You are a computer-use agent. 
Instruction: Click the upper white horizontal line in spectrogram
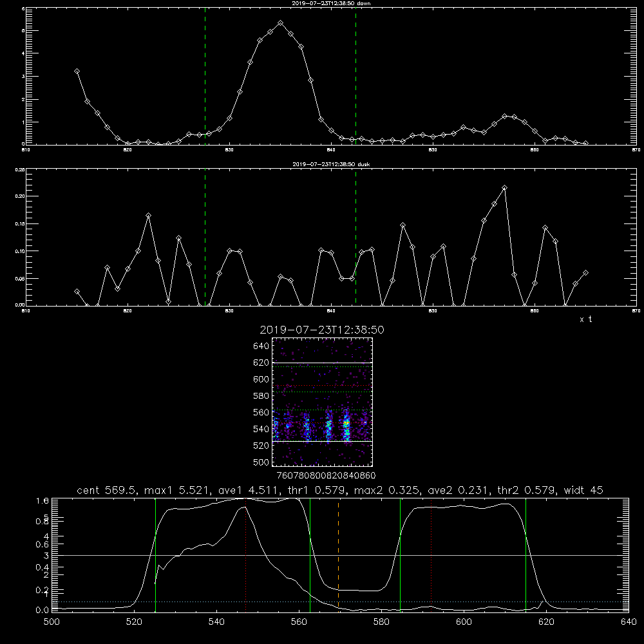(x=323, y=363)
